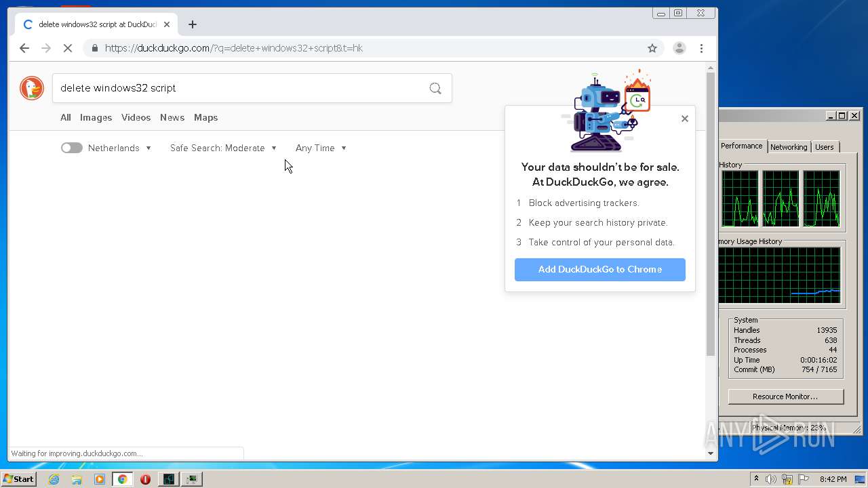The height and width of the screenshot is (488, 868).
Task: Open the Safe Search: Moderate dropdown
Action: (x=224, y=148)
